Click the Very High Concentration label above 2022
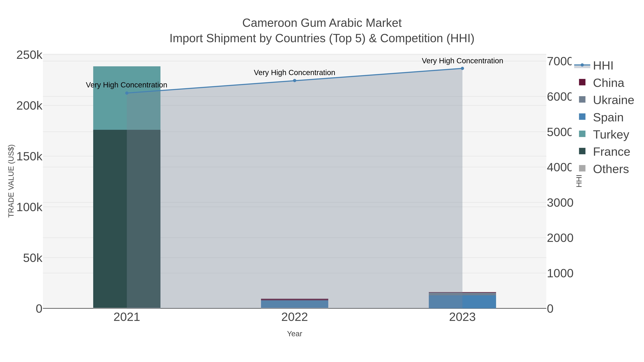Viewport: 644px width, 362px height. [x=294, y=73]
